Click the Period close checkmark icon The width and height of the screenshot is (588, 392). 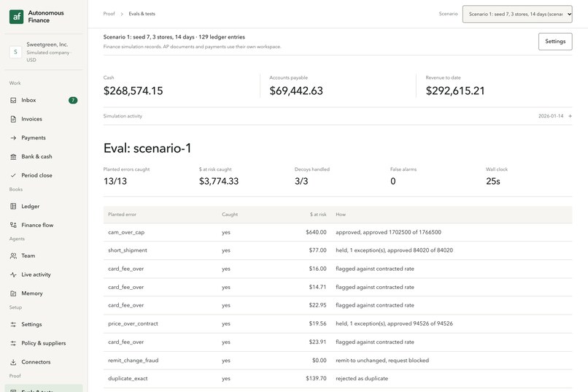(x=13, y=175)
